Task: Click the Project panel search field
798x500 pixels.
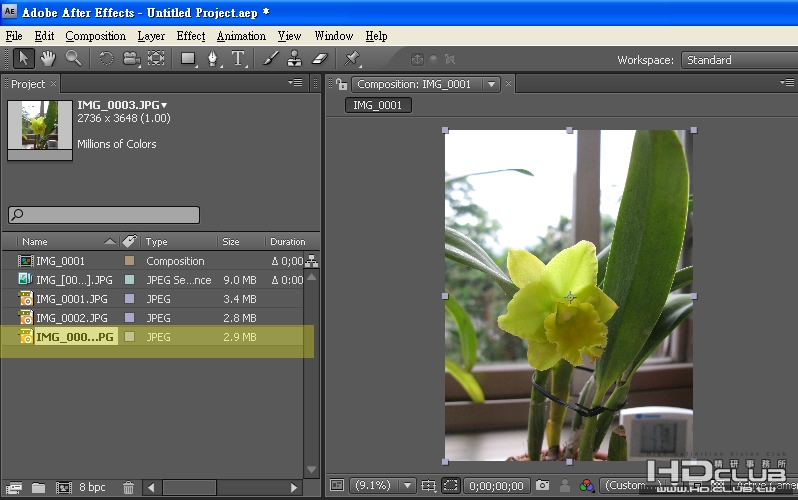Action: 104,215
